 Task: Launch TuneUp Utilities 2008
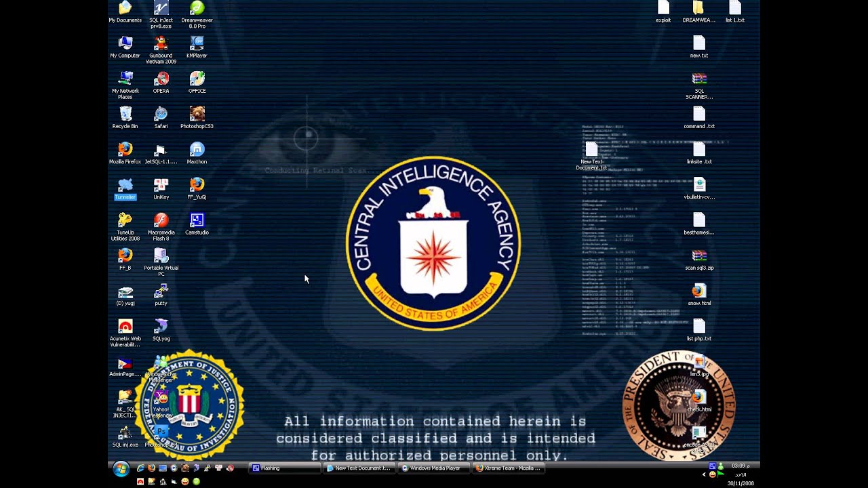tap(125, 226)
